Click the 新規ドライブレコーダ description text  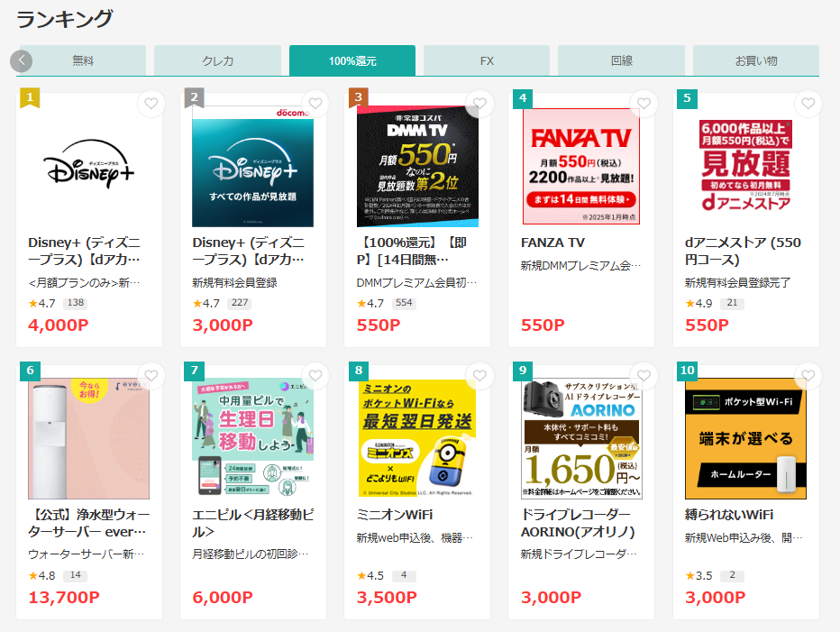pos(580,554)
